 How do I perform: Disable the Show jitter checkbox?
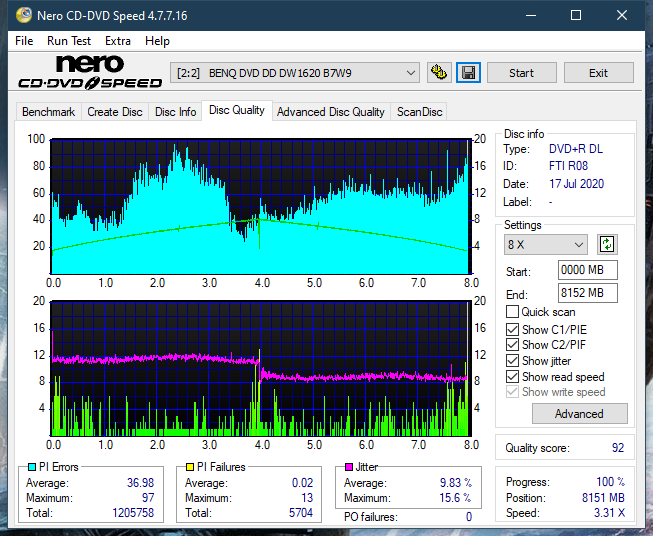(512, 361)
